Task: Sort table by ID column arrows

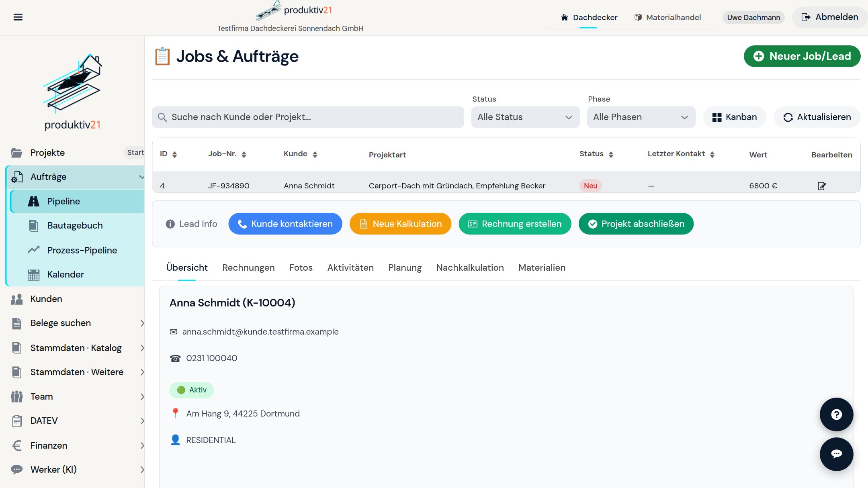Action: click(x=174, y=155)
